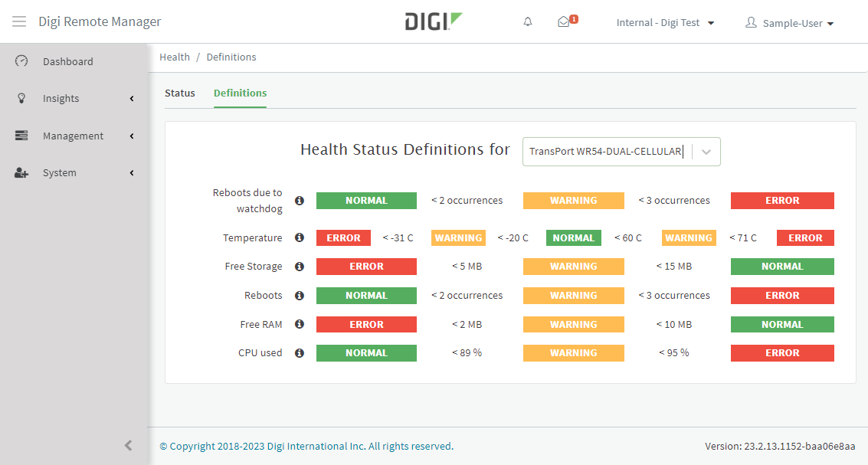
Task: Click the Dashboard gauge icon
Action: click(x=21, y=61)
